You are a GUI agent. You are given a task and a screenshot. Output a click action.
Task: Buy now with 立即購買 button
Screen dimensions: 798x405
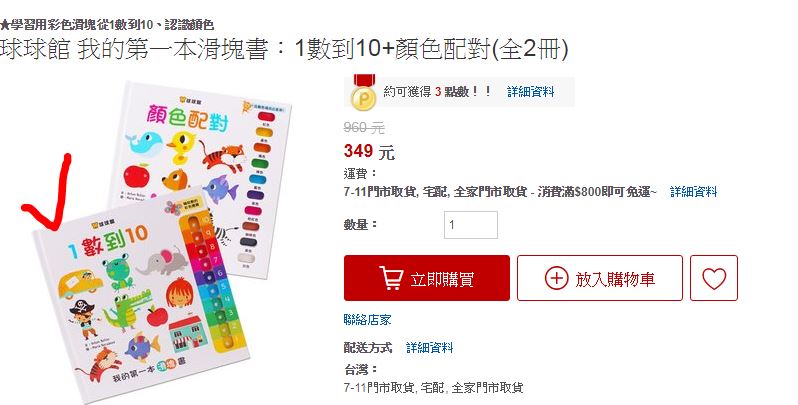(426, 278)
